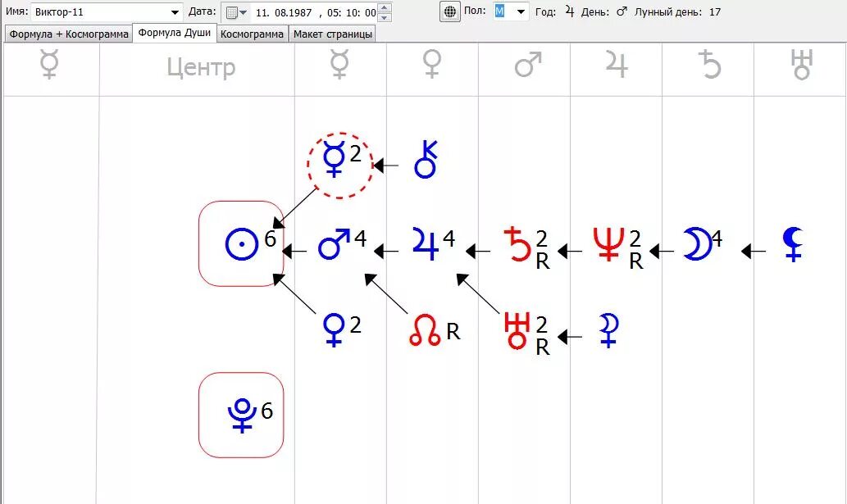
Task: Select the Pluto symbol in lower box
Action: (241, 415)
